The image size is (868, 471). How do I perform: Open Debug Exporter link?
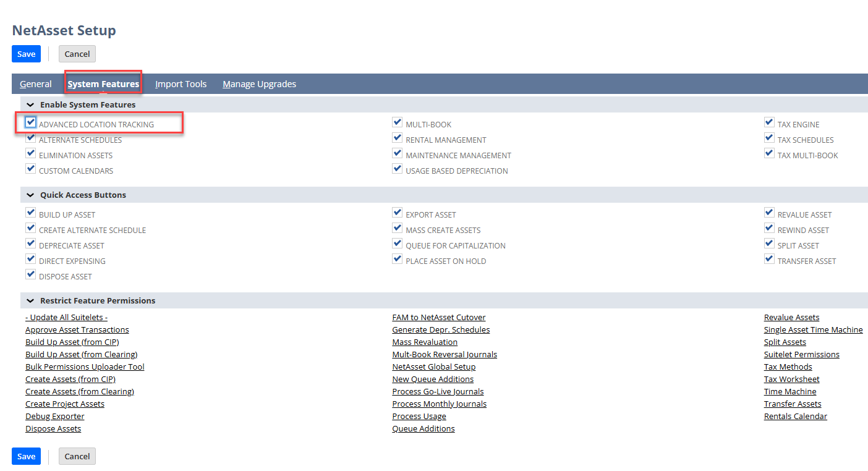coord(55,416)
